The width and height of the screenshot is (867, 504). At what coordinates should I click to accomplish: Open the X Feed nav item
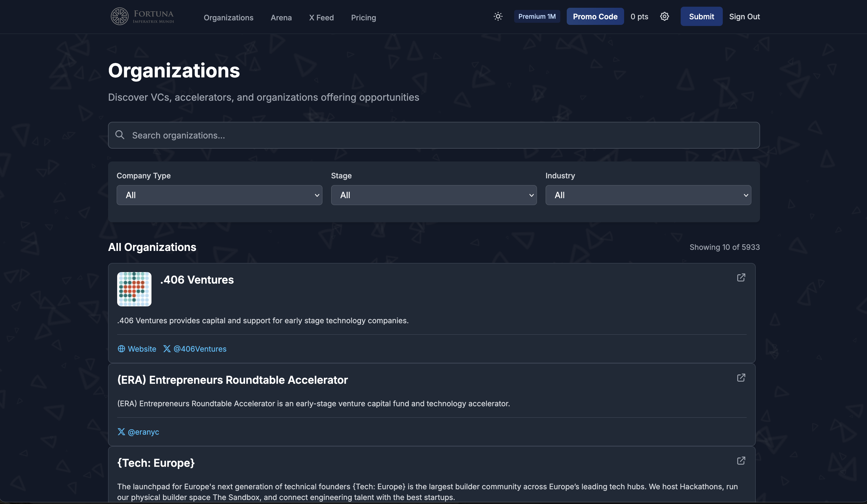pos(321,17)
